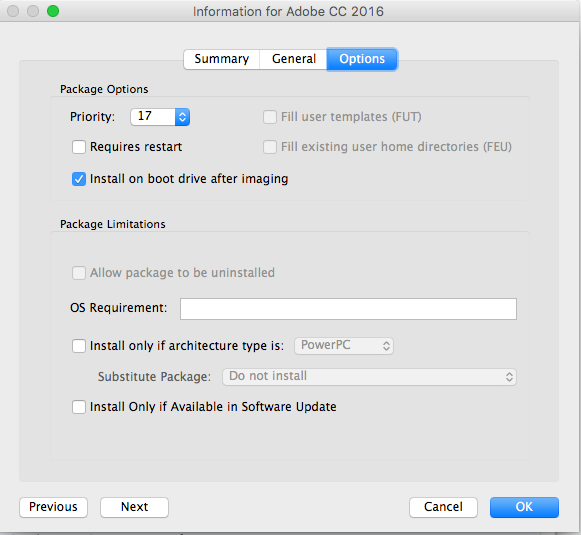581x535 pixels.
Task: Click the Previous button
Action: pyautogui.click(x=53, y=507)
